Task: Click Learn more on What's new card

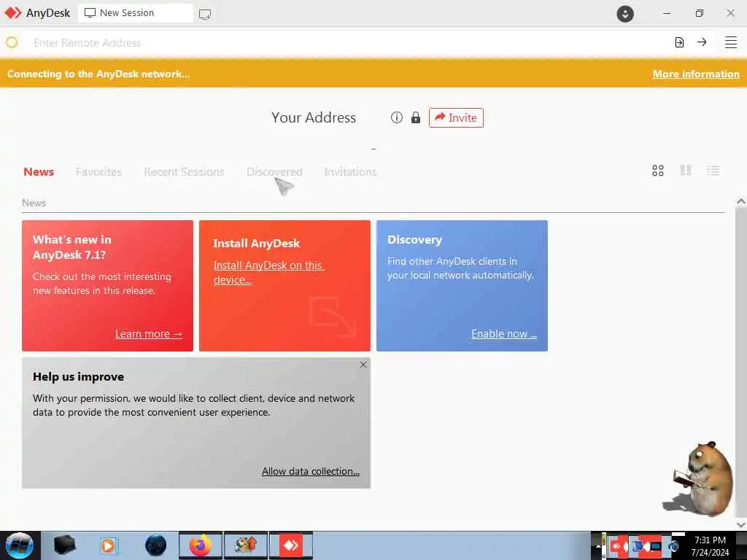Action: 149,334
